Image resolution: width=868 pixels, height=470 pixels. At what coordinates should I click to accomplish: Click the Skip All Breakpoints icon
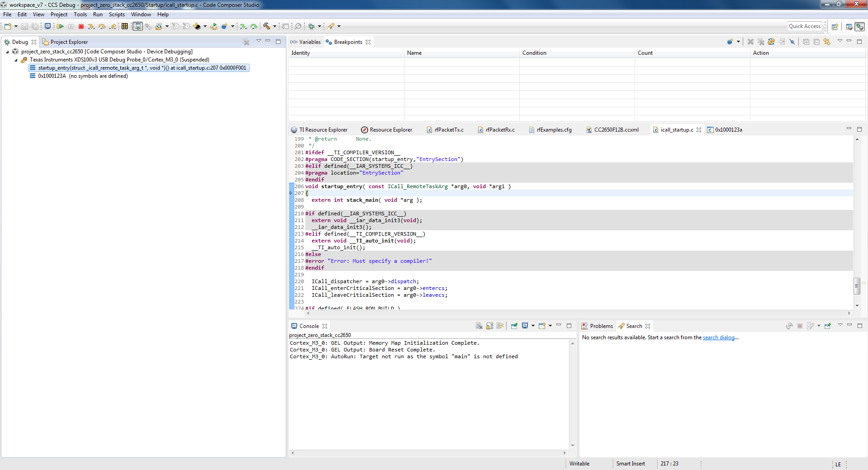pos(792,42)
